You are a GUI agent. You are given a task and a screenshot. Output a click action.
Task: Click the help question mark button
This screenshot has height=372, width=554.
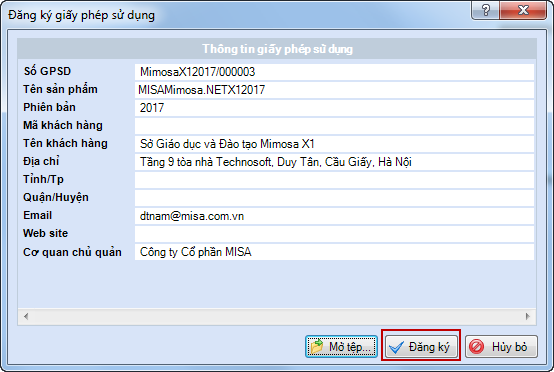(x=485, y=10)
